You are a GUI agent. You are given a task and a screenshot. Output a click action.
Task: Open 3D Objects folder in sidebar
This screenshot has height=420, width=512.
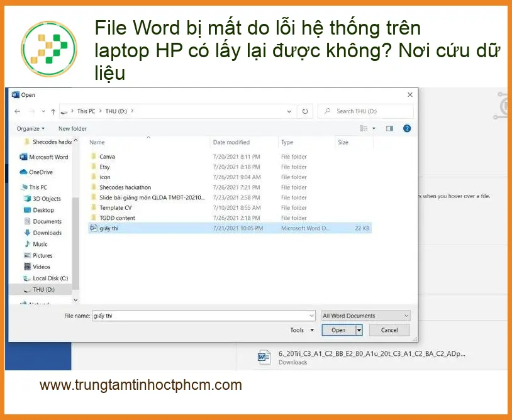[x=42, y=199]
